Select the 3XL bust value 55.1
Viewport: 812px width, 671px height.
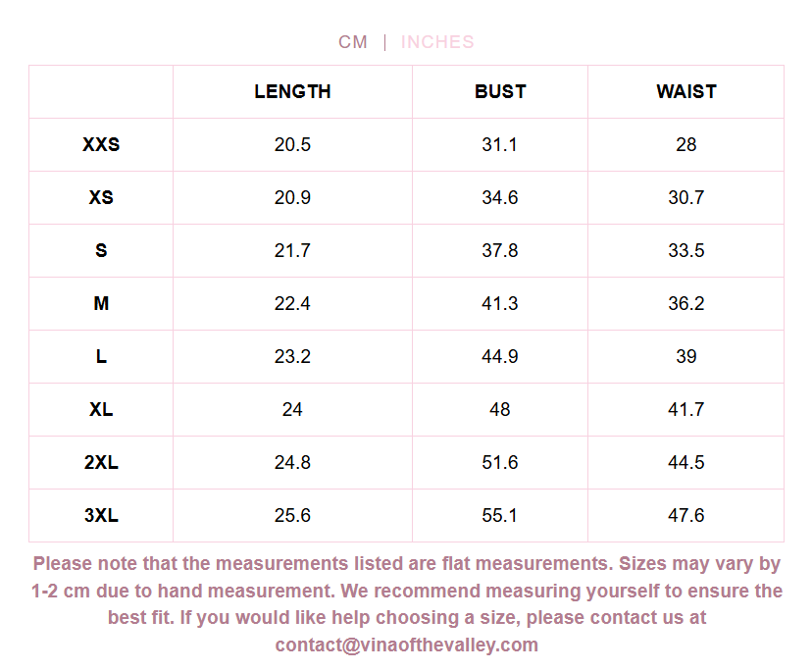(500, 515)
